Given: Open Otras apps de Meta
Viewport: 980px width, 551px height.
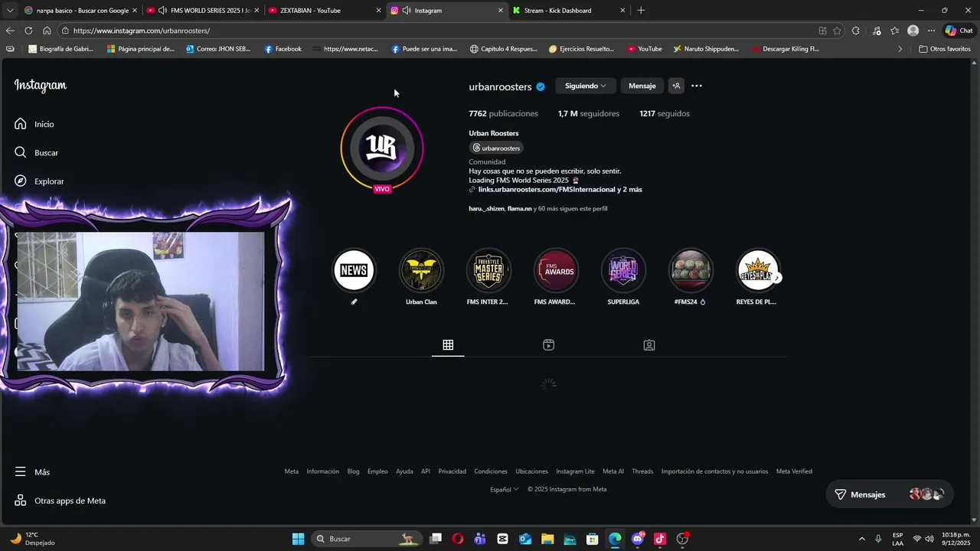Looking at the screenshot, I should click(x=60, y=500).
